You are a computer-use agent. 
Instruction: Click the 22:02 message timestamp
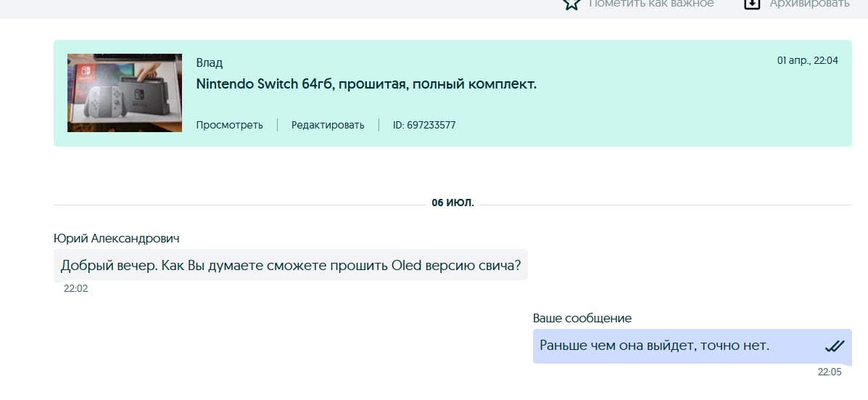(x=76, y=289)
